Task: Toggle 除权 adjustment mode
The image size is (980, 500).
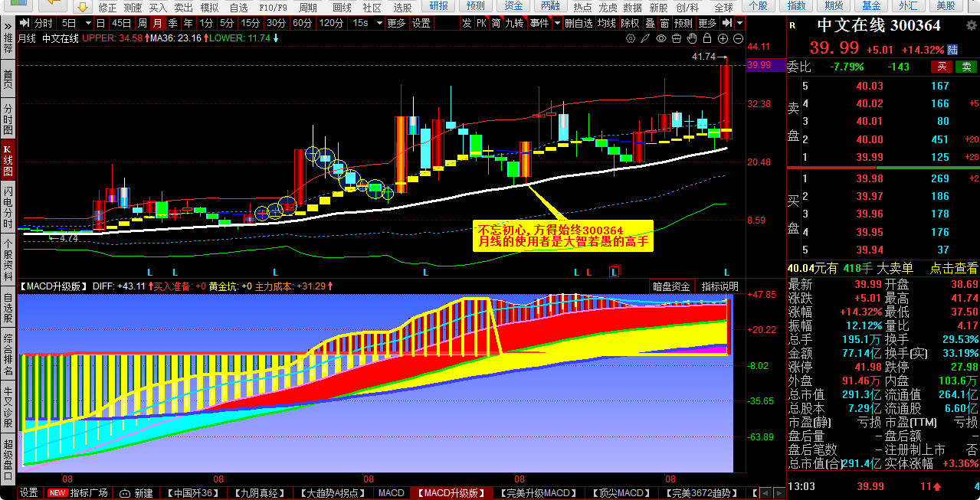Action: click(631, 23)
